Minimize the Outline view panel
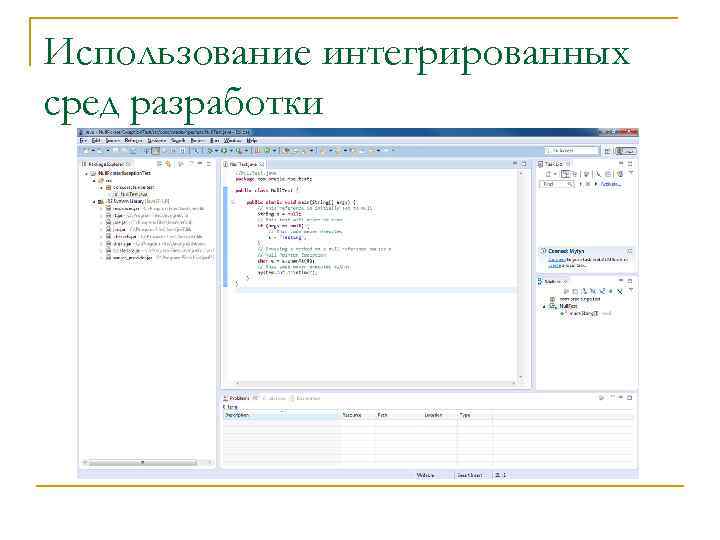The height and width of the screenshot is (540, 720). [x=620, y=281]
